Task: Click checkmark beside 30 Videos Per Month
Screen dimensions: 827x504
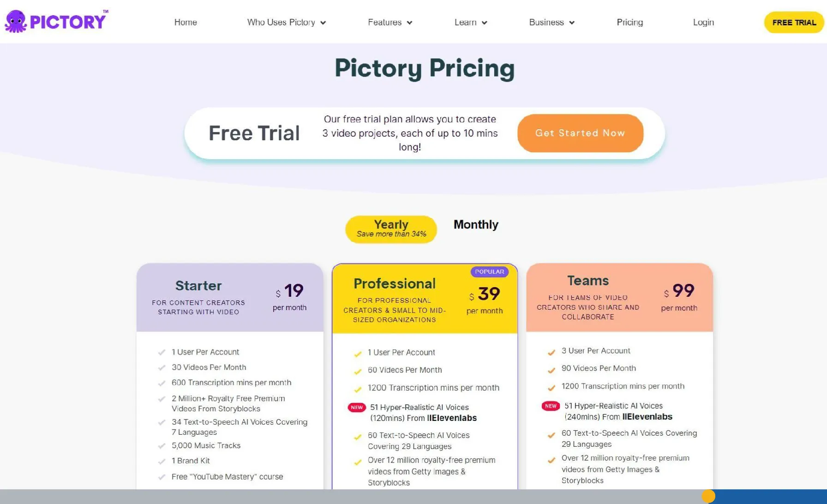Action: [162, 368]
